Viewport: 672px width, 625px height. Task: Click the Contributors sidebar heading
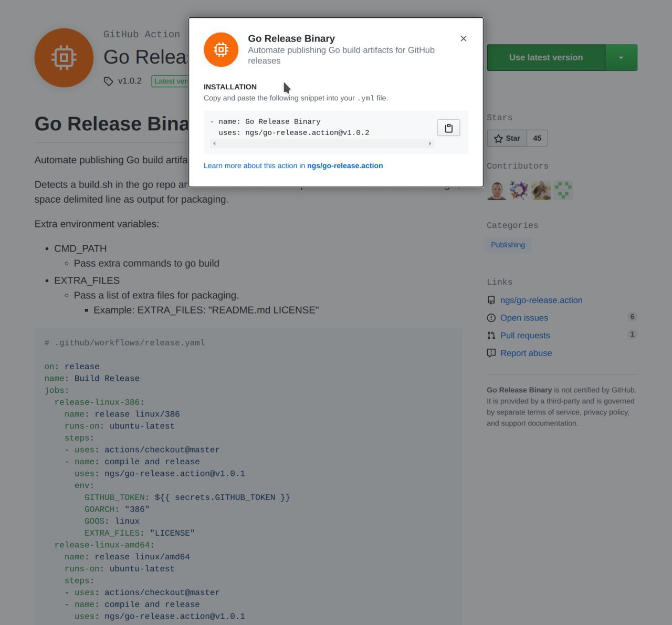click(x=518, y=166)
